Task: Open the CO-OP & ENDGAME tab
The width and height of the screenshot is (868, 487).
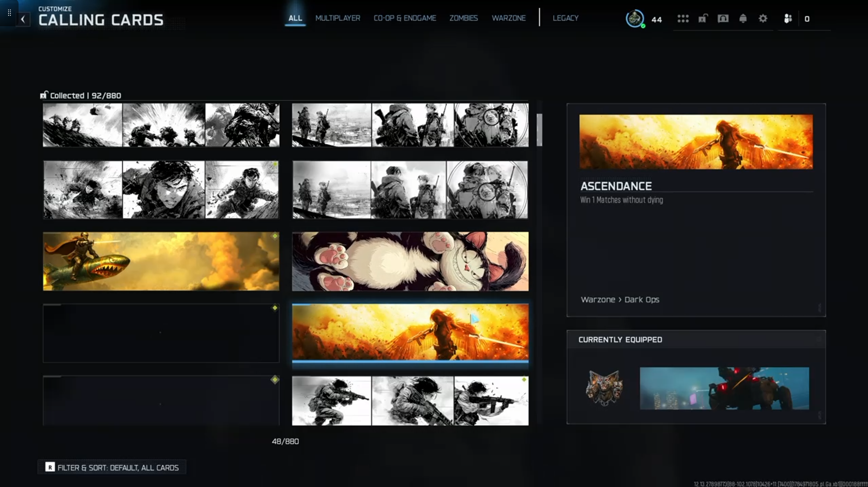Action: 405,18
